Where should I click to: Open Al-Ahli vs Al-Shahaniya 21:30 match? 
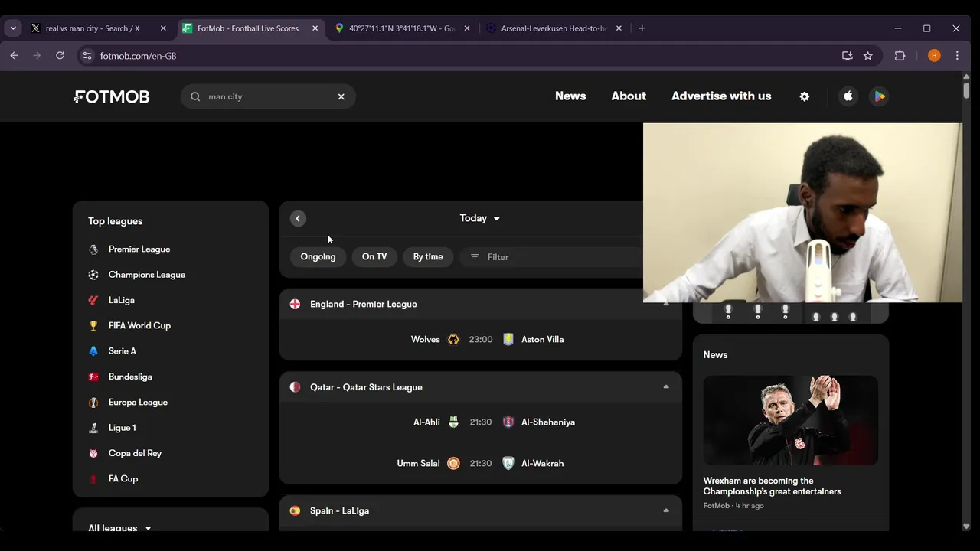point(481,422)
